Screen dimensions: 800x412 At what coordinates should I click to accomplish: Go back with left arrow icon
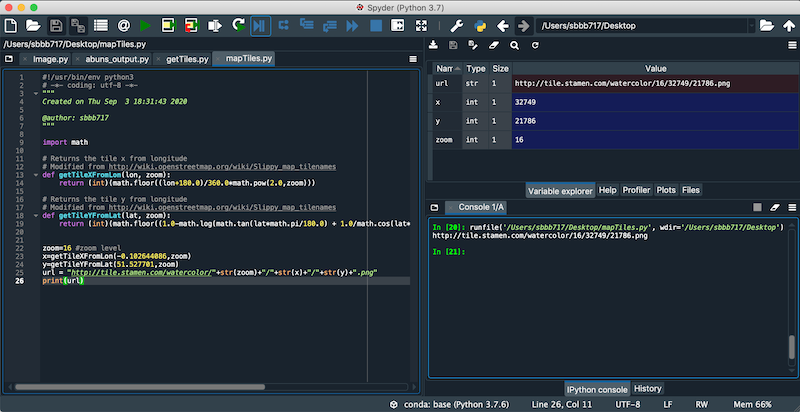[x=503, y=25]
